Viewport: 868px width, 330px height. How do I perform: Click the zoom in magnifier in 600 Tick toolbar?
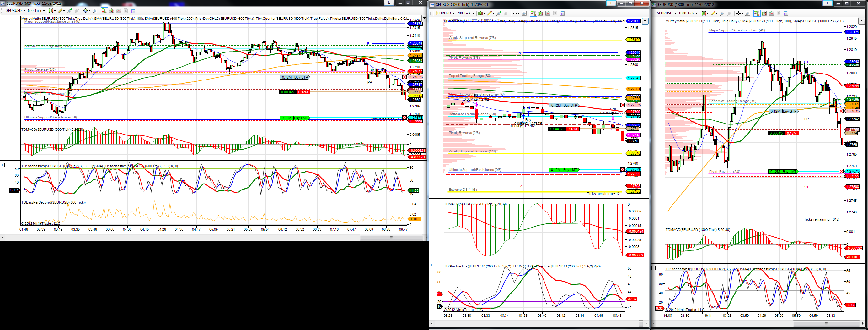[x=70, y=11]
